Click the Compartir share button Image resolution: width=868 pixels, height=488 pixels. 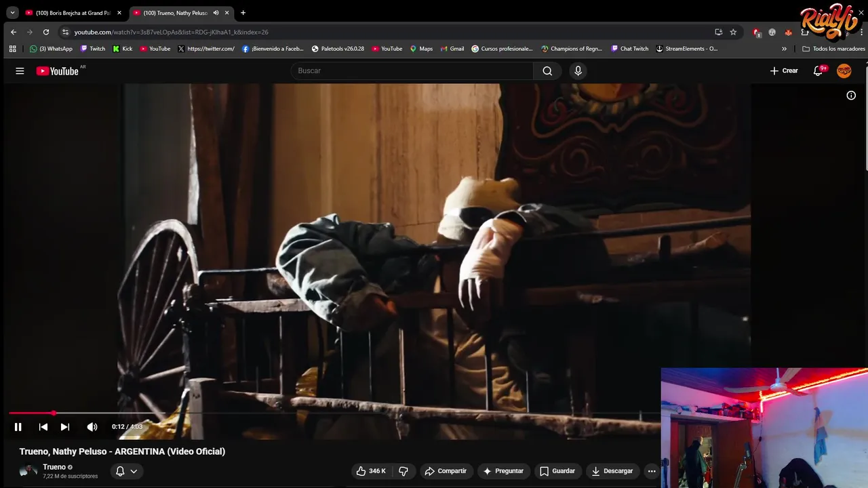coord(446,471)
